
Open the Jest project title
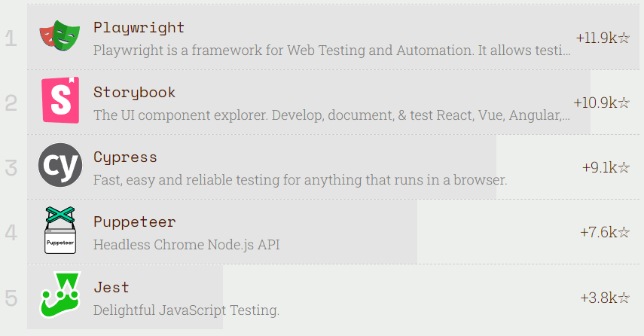pyautogui.click(x=111, y=287)
